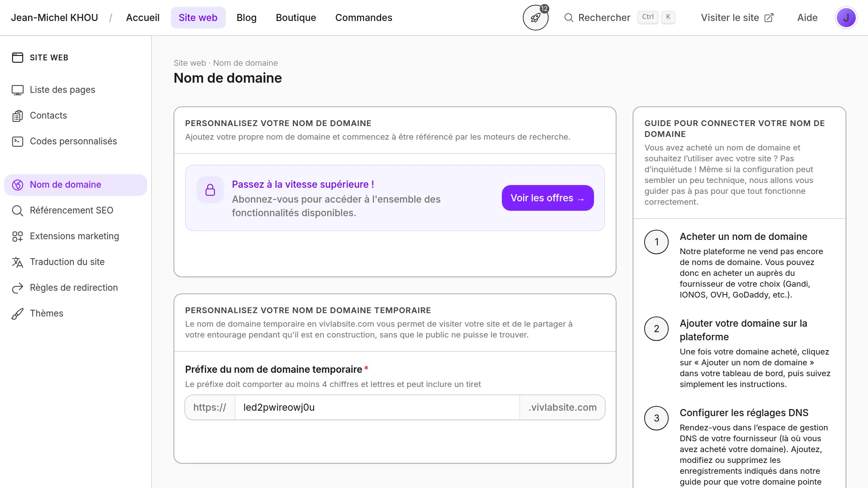This screenshot has height=488, width=868.
Task: Click the lock icon in upgrade banner
Action: [210, 190]
